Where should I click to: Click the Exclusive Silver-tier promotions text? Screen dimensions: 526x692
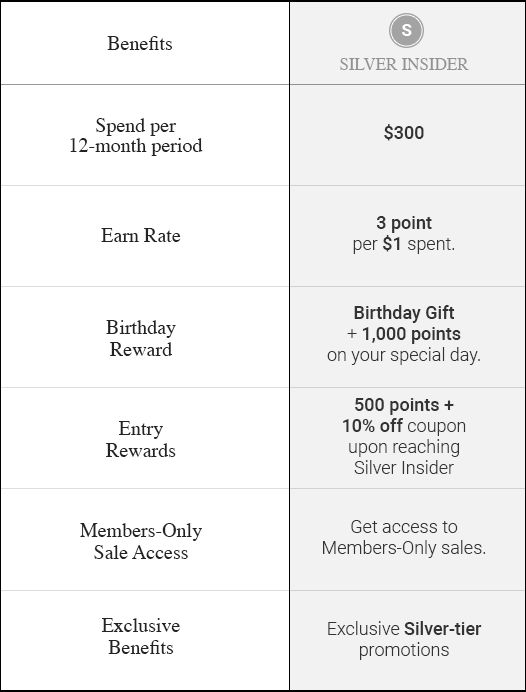point(404,639)
